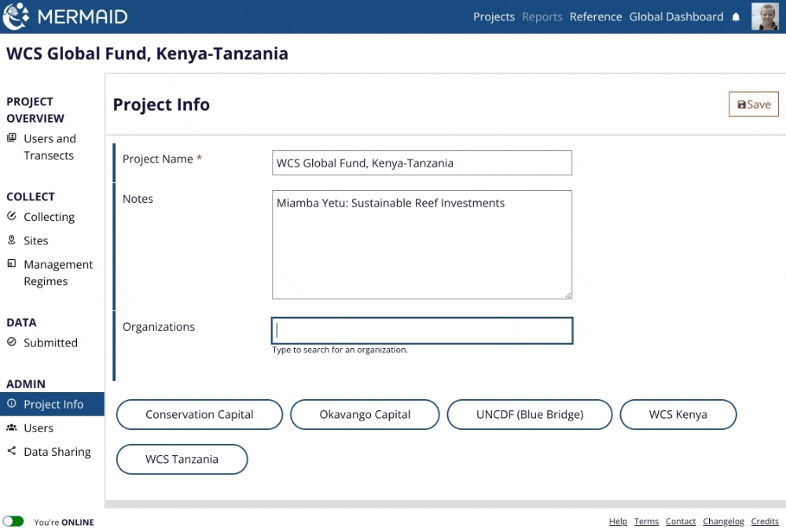
Task: Click the Project Info circle icon
Action: click(x=12, y=403)
